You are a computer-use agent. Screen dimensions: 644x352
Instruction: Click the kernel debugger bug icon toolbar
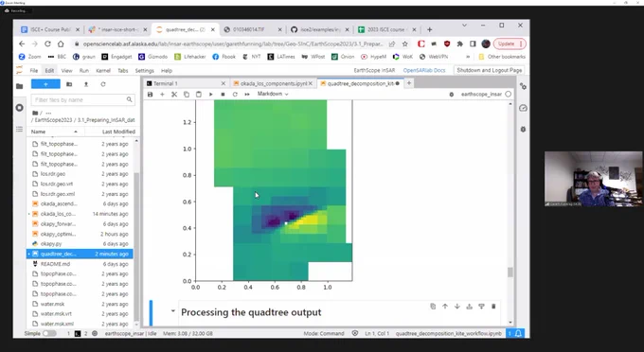point(452,95)
